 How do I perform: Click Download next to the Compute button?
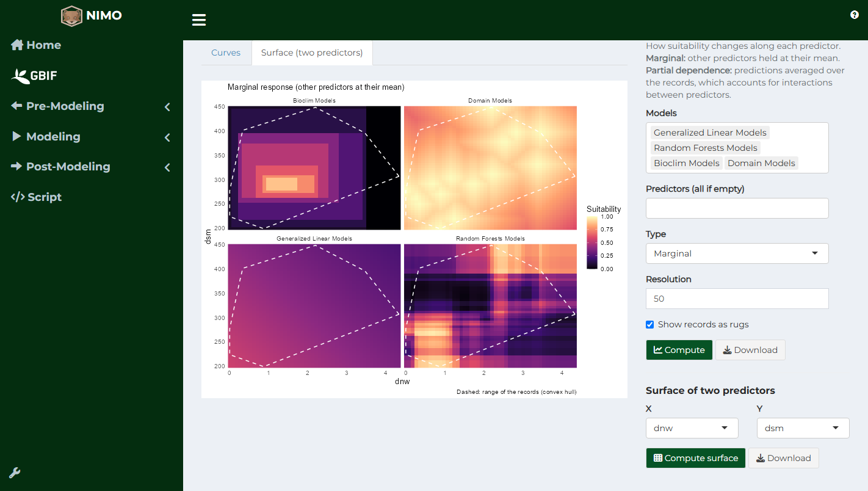750,350
